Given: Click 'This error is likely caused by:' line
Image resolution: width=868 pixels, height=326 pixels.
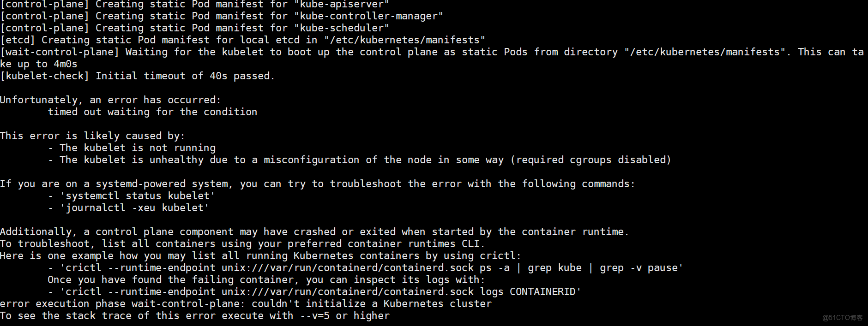Looking at the screenshot, I should click(x=93, y=136).
